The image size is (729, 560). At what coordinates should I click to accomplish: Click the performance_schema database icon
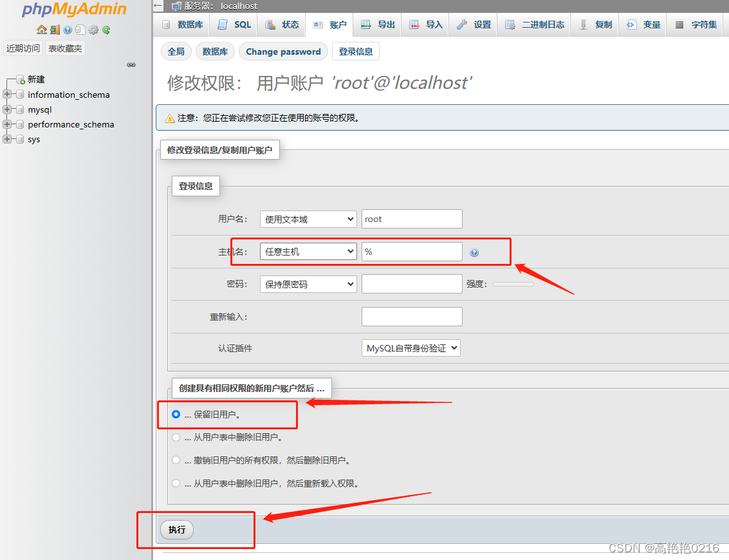[20, 124]
